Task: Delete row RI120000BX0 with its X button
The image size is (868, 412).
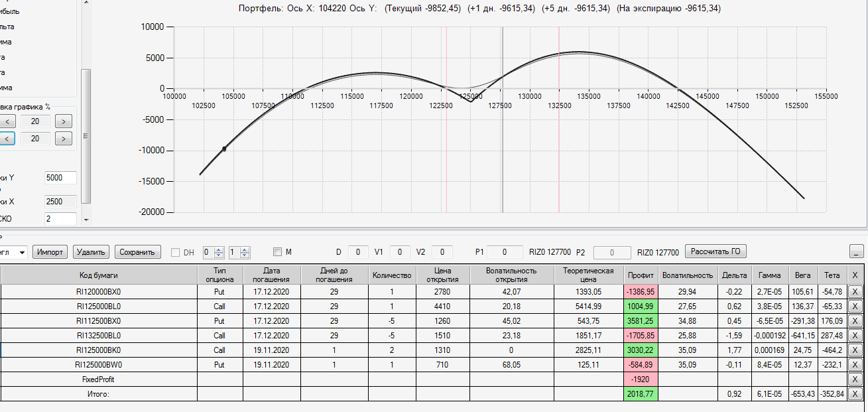Action: [855, 291]
